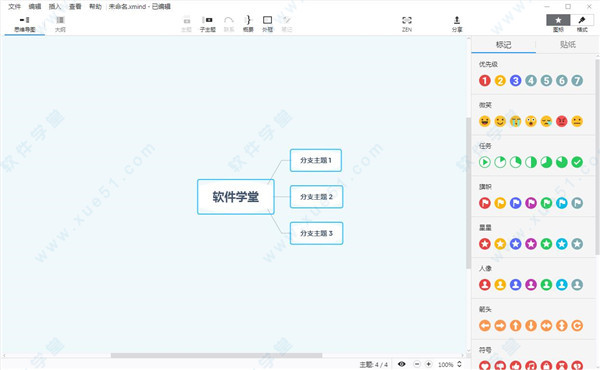
Task: Click the 分享 share icon
Action: [x=457, y=24]
